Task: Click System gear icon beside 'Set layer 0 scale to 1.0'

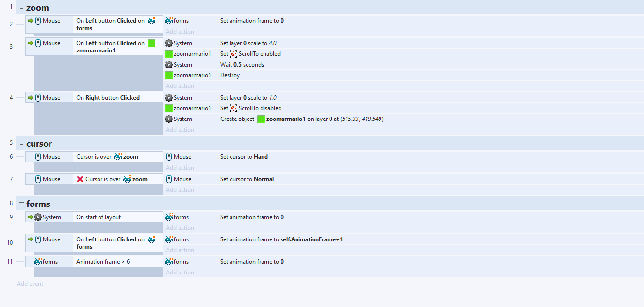Action: [169, 98]
